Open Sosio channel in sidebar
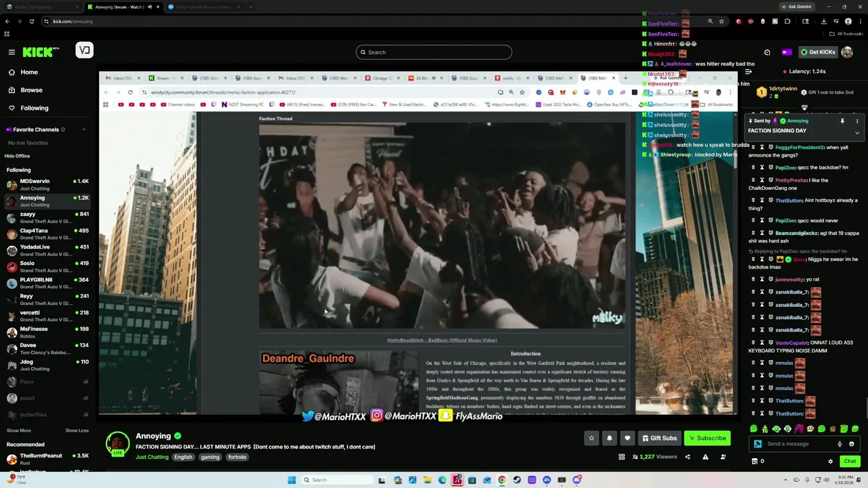This screenshot has height=488, width=868. [46, 266]
